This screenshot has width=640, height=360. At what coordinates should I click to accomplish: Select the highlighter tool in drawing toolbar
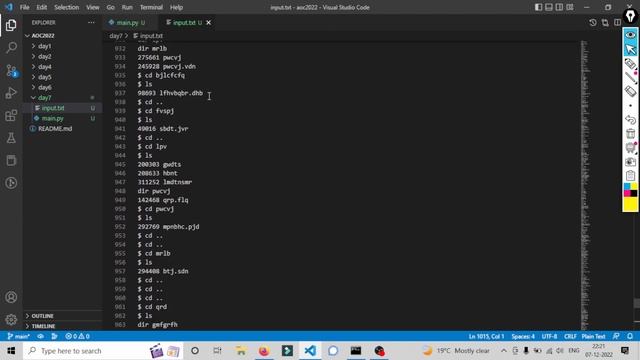tap(630, 63)
